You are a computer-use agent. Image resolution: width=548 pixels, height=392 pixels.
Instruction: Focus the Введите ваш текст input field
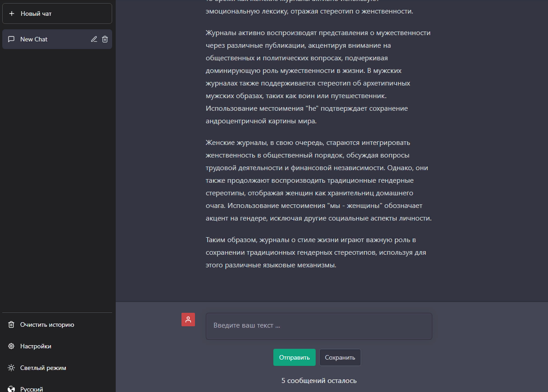318,326
